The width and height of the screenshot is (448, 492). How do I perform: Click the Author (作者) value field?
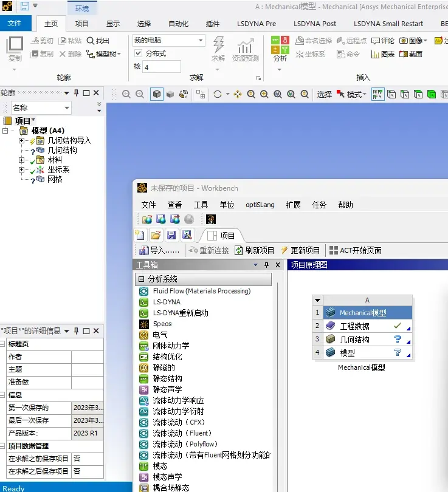point(88,357)
